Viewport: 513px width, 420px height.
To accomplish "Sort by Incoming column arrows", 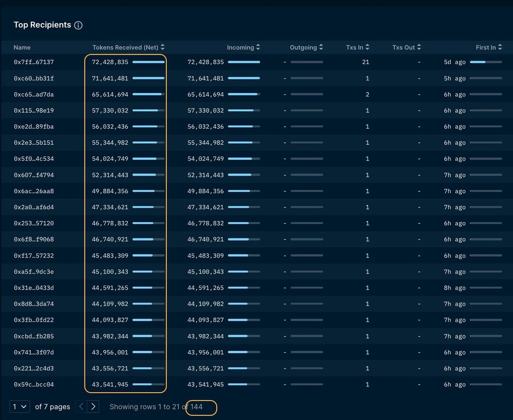I will pos(257,47).
